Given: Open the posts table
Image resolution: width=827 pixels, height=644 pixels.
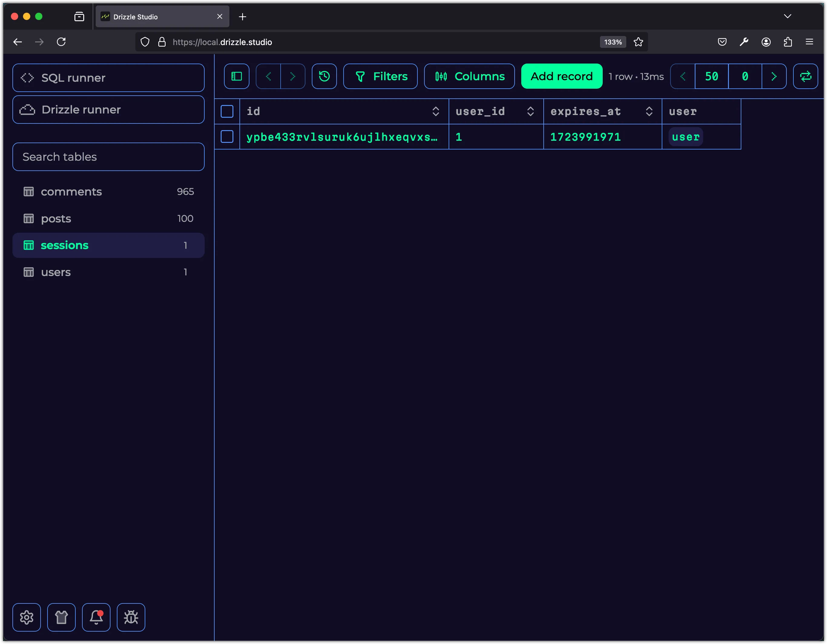Looking at the screenshot, I should [x=108, y=218].
